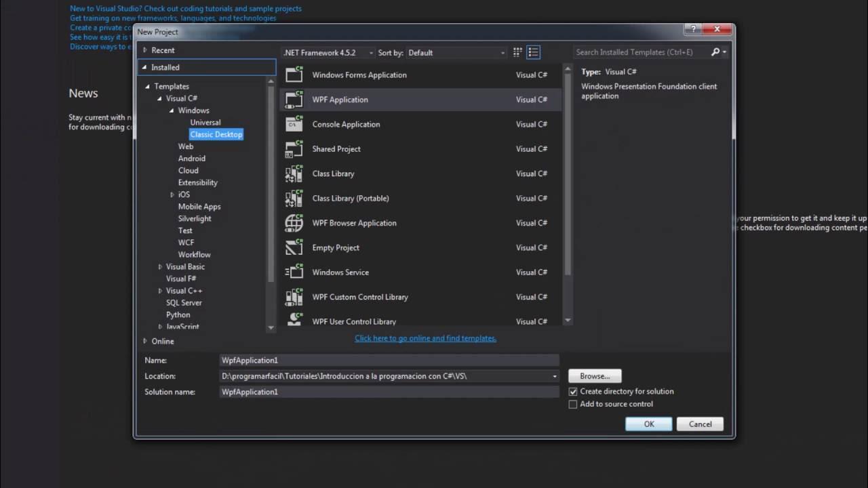
Task: Select the Cloud template category
Action: 189,171
